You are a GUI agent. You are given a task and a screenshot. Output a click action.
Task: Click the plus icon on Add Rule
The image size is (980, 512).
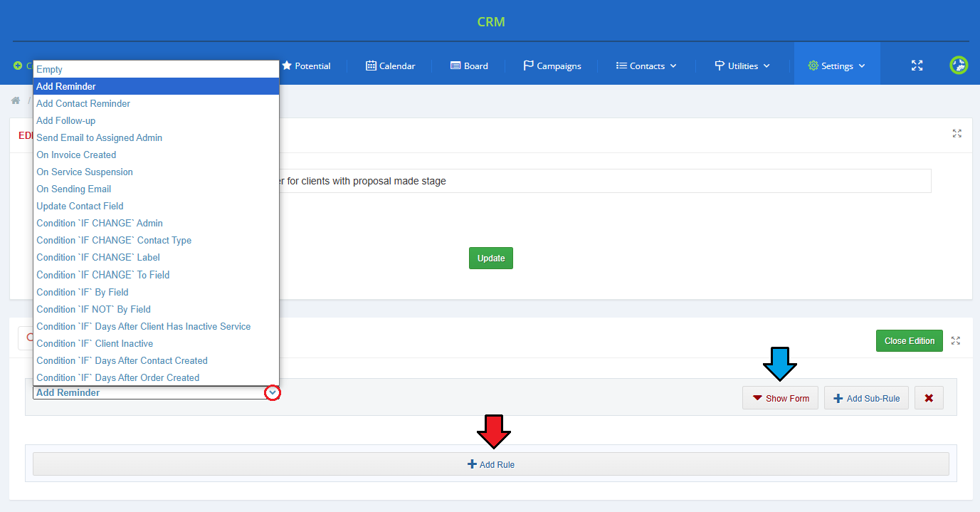(x=472, y=464)
